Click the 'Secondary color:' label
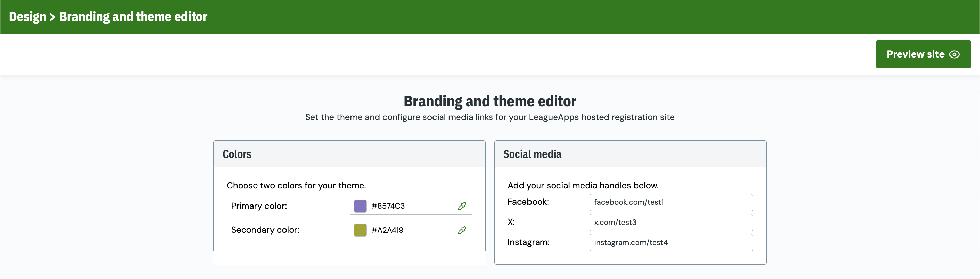980x279 pixels. [x=265, y=230]
